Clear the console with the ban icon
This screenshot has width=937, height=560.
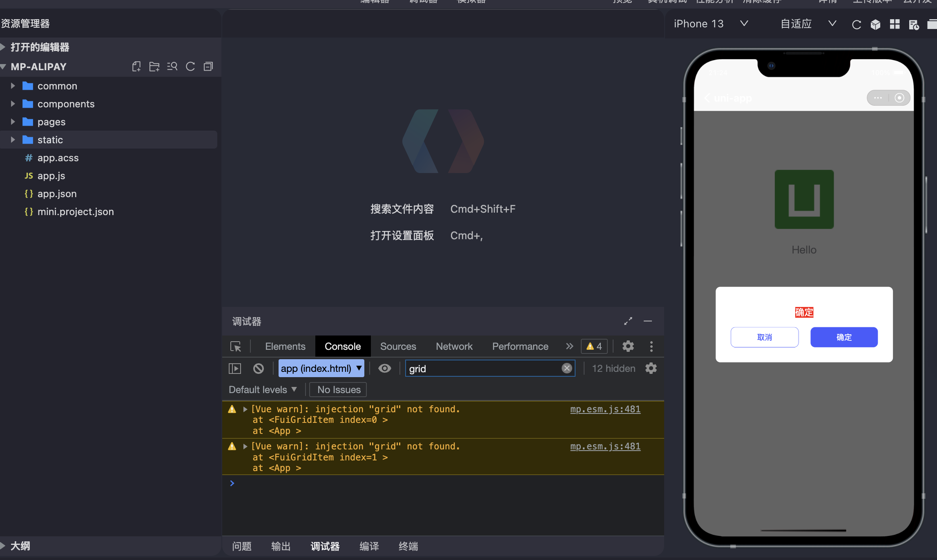coord(259,369)
